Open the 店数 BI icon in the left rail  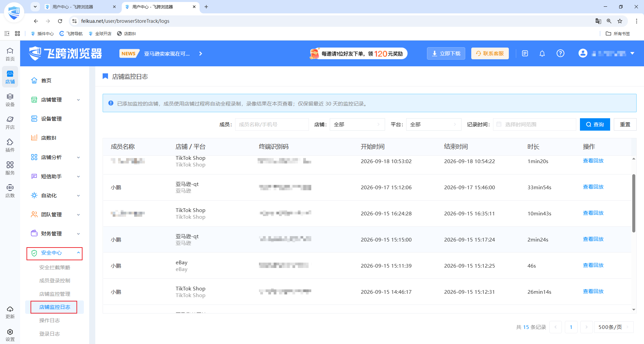pos(10,191)
